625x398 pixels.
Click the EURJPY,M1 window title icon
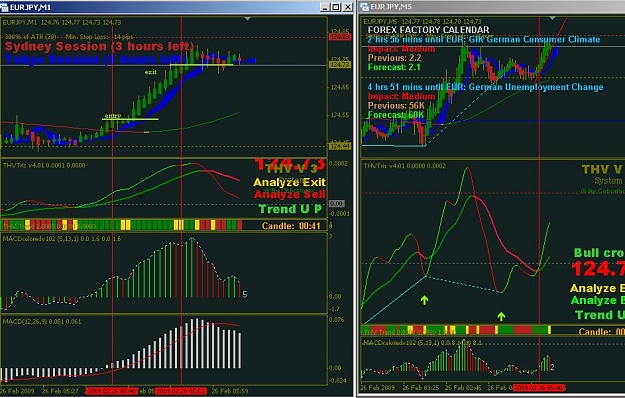[x=4, y=7]
